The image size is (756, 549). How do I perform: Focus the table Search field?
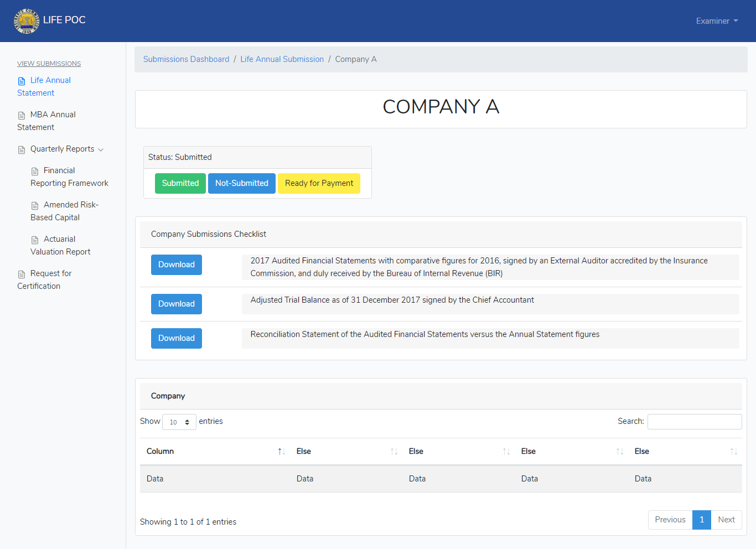point(695,422)
